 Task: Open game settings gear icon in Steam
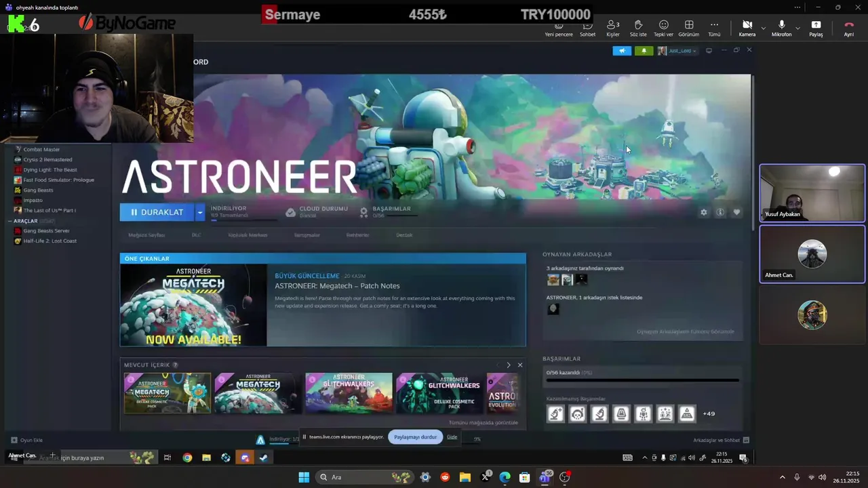pos(704,212)
